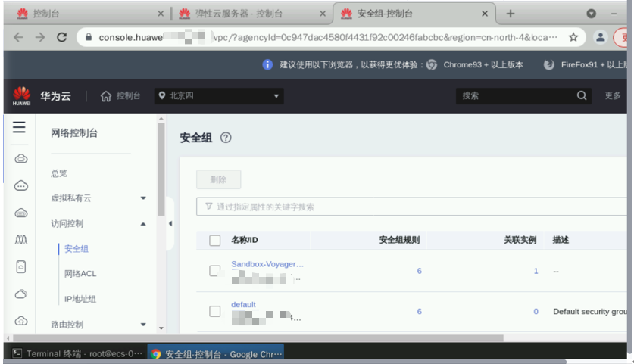Check the Sandbox-Voyager security group checkbox

(214, 271)
